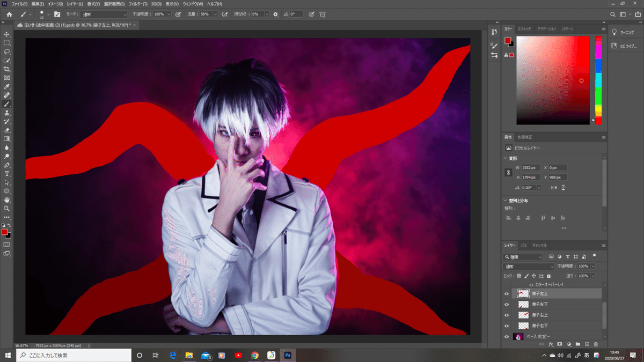Click the Windows search box
Viewport: 644px width, 362px height.
[74, 355]
